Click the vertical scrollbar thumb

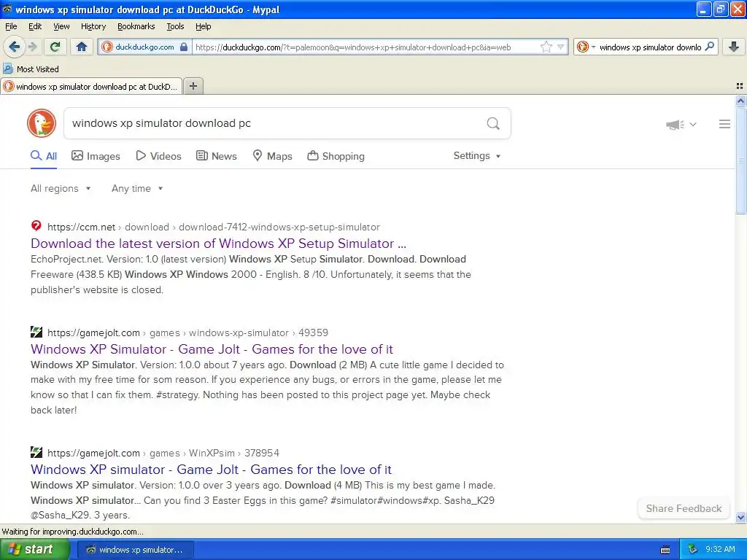pyautogui.click(x=740, y=160)
